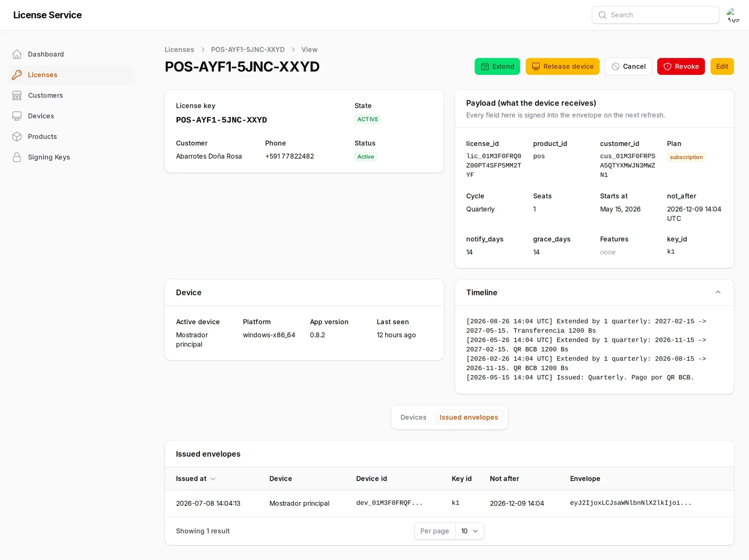Focus the Search input field
749x560 pixels.
tap(655, 15)
